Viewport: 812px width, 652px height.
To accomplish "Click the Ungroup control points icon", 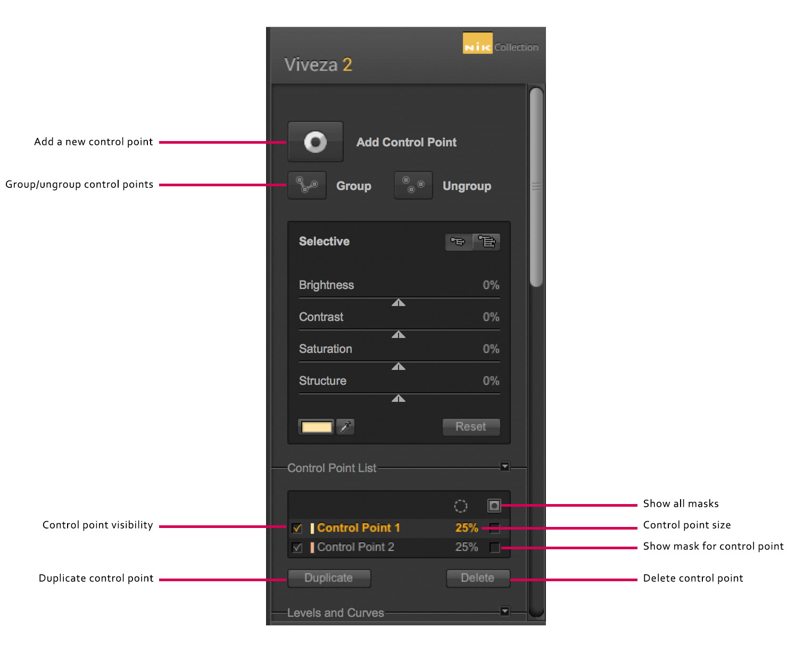I will click(x=413, y=185).
